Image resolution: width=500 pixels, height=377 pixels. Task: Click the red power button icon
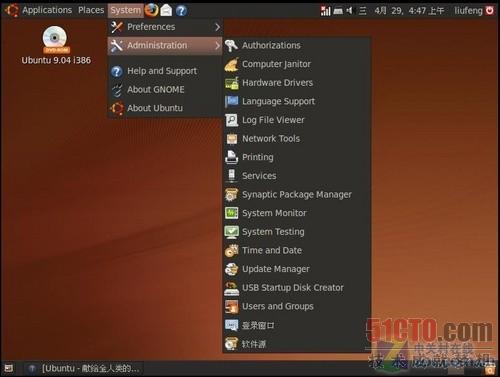[490, 11]
